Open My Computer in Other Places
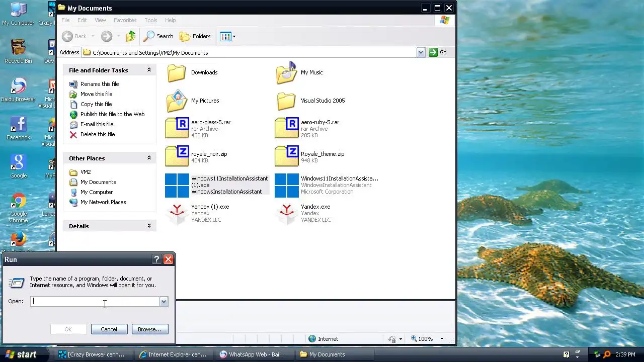644x362 pixels. coord(97,192)
